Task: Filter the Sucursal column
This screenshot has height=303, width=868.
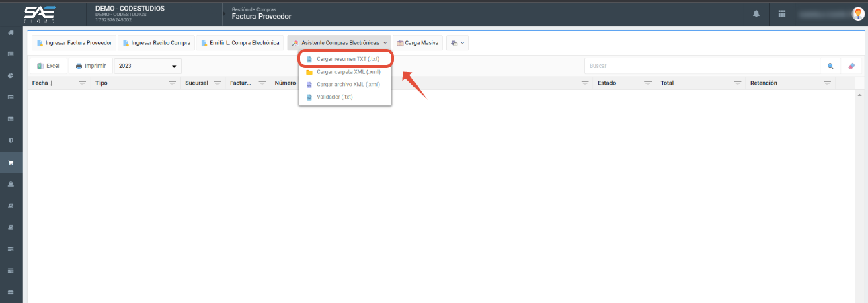Action: pyautogui.click(x=217, y=83)
